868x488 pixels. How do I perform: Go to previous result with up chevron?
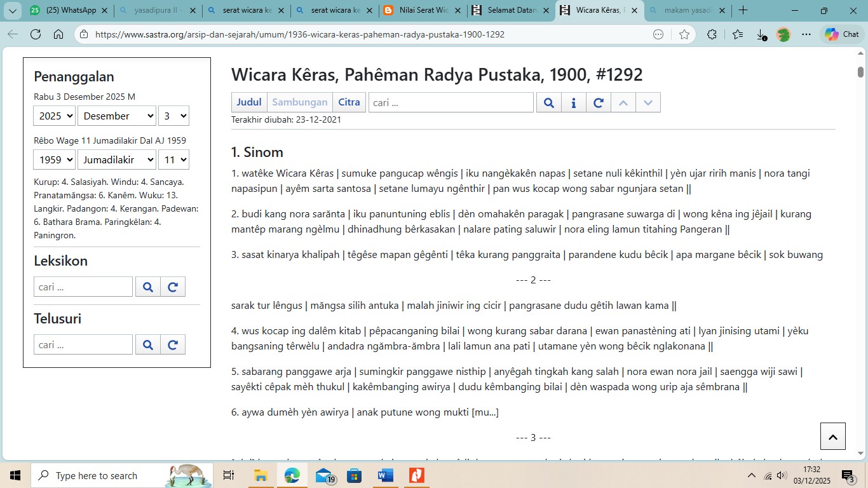623,102
